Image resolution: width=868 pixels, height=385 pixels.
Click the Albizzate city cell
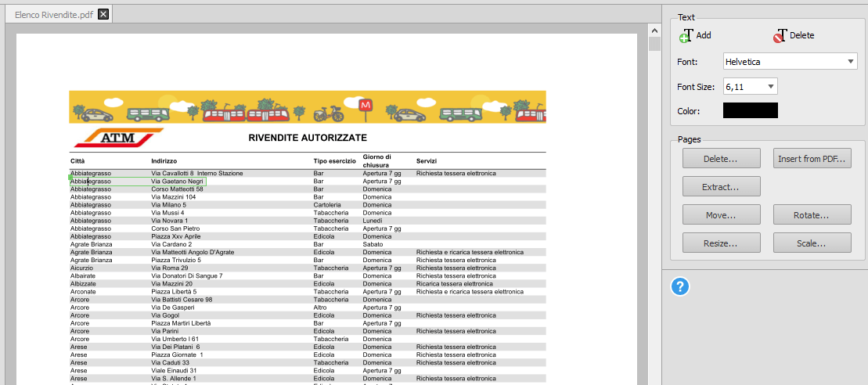click(x=81, y=284)
